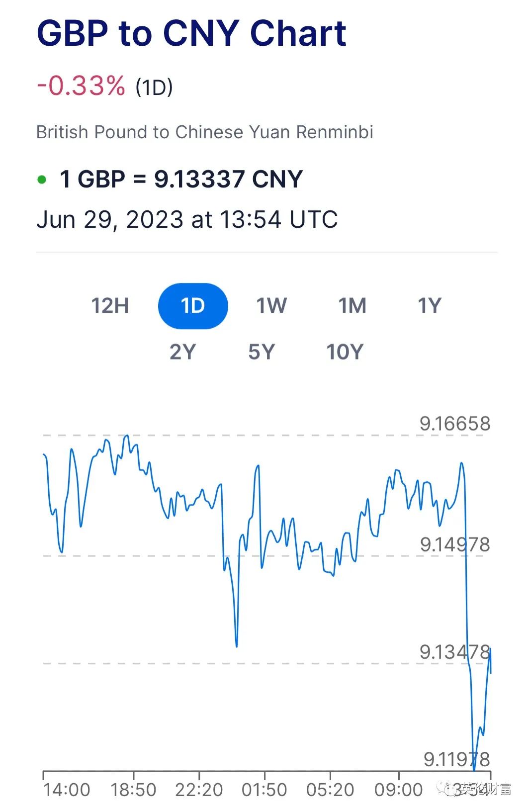
Task: Click the 01:50 time axis marker
Action: click(264, 790)
